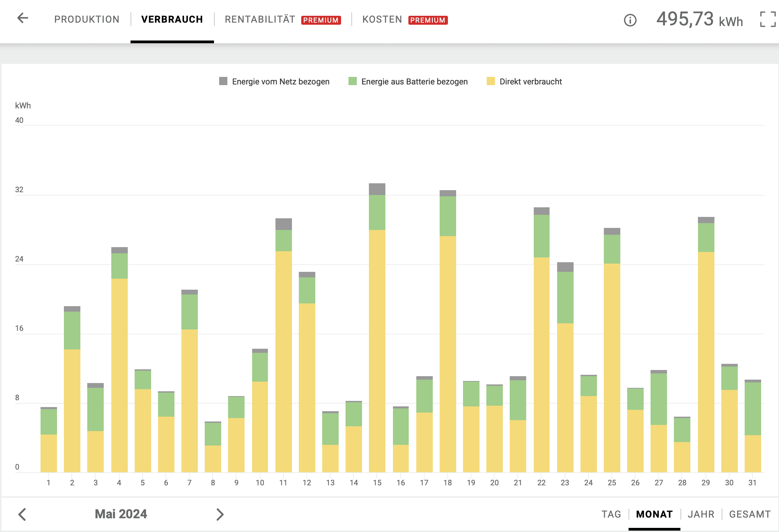
Task: Click x-axis label 20
Action: pos(494,483)
